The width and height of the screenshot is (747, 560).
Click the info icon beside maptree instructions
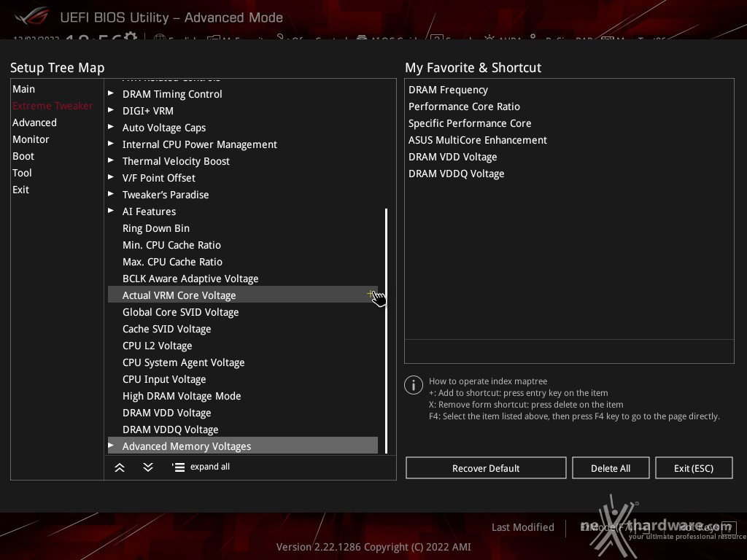(x=414, y=385)
